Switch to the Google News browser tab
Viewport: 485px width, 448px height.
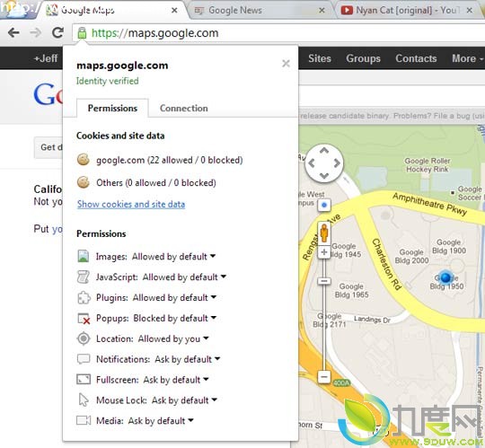(260, 10)
